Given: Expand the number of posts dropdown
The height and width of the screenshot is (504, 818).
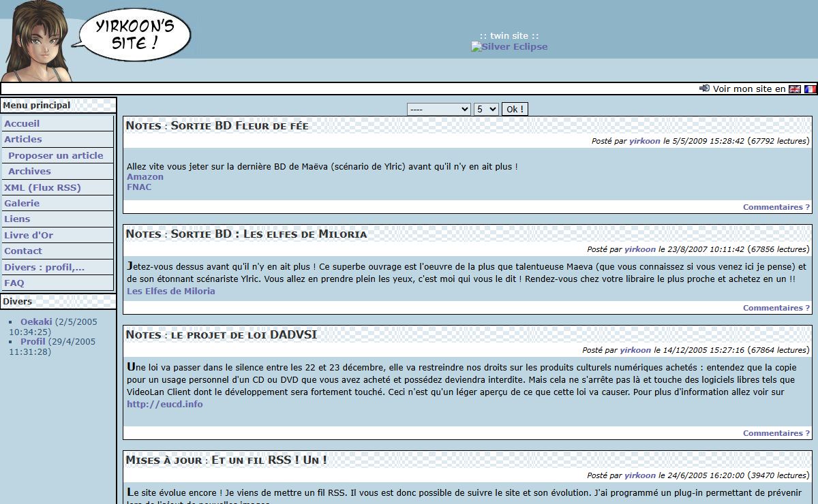Looking at the screenshot, I should click(486, 109).
